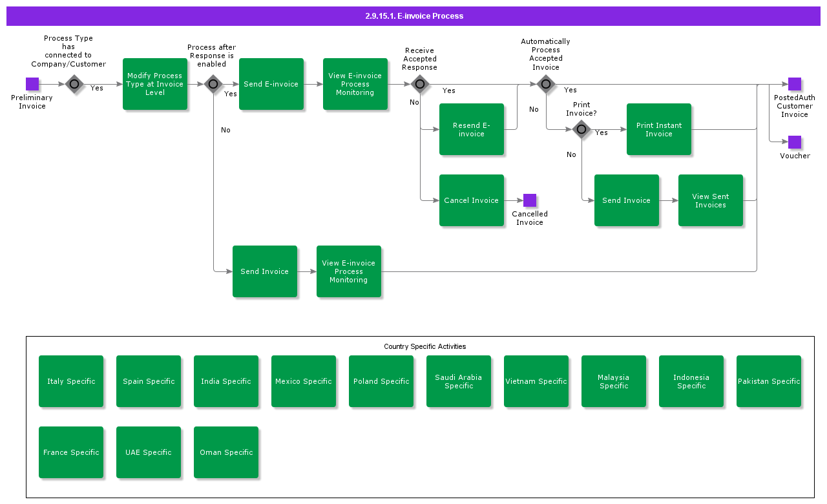827x504 pixels.
Task: Click the Automatically Process Accepted Invoice gateway
Action: [546, 84]
